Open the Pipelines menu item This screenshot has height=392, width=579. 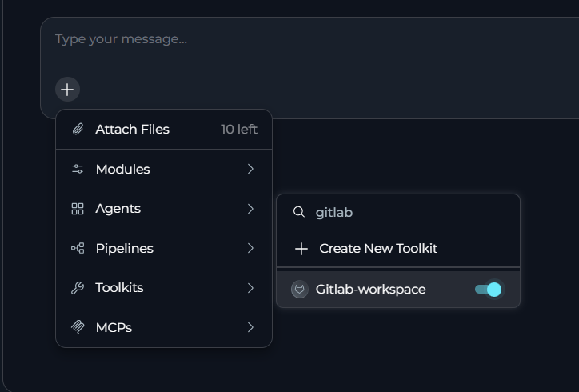point(164,248)
